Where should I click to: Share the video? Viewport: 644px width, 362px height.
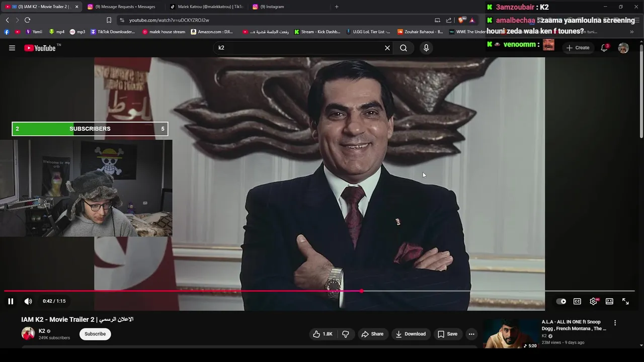tap(372, 334)
